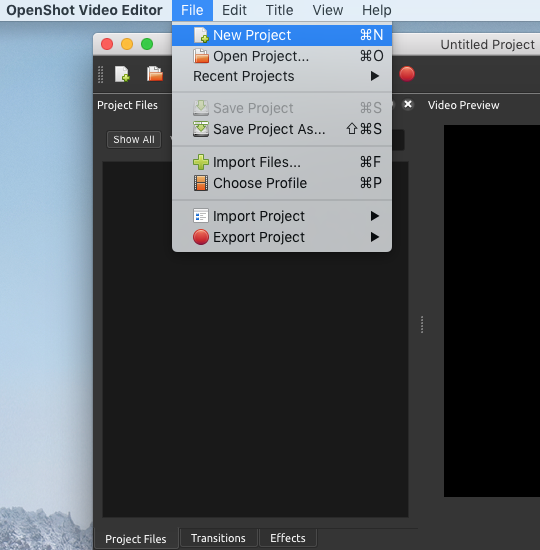Select Recent Projects menu entry
The image size is (540, 550).
pyautogui.click(x=282, y=76)
